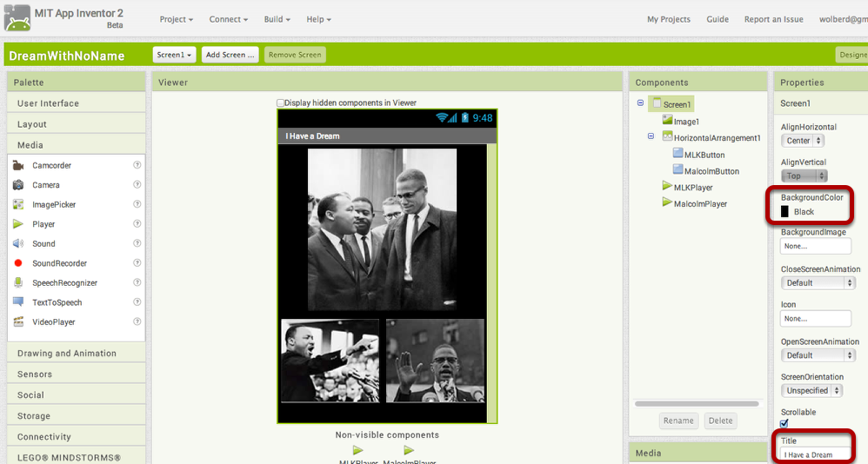Image resolution: width=868 pixels, height=464 pixels.
Task: Go to My Projects link
Action: pos(669,19)
